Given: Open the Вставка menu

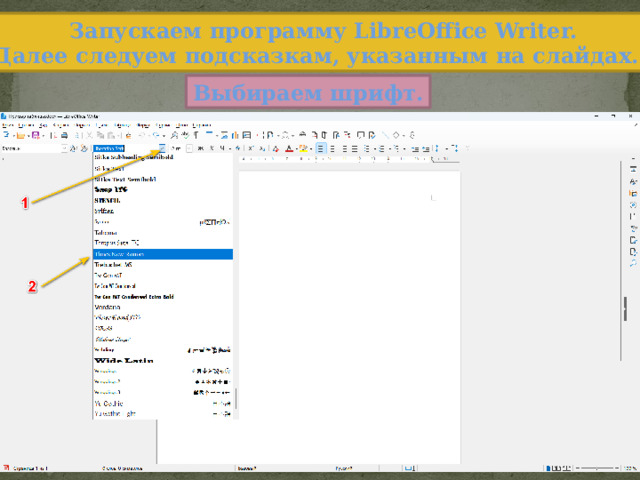Looking at the screenshot, I should pyautogui.click(x=61, y=125).
